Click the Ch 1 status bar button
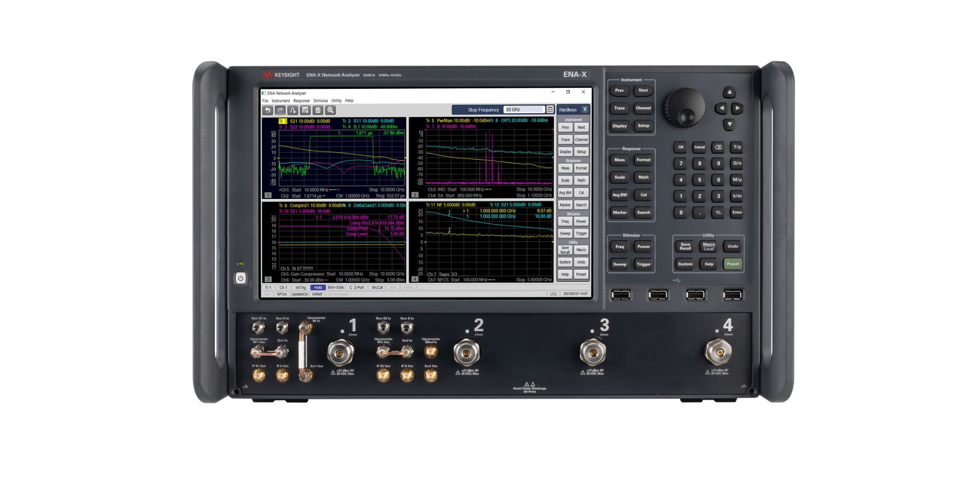 [283, 287]
